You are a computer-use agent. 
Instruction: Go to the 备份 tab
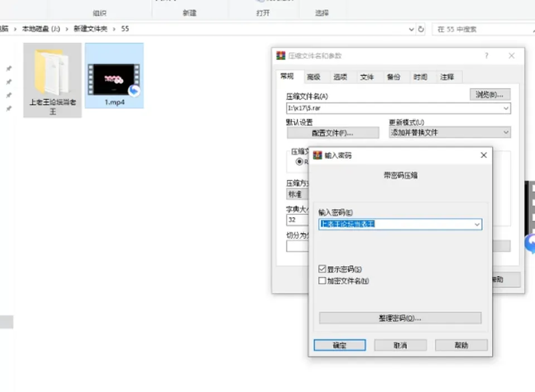(x=393, y=77)
